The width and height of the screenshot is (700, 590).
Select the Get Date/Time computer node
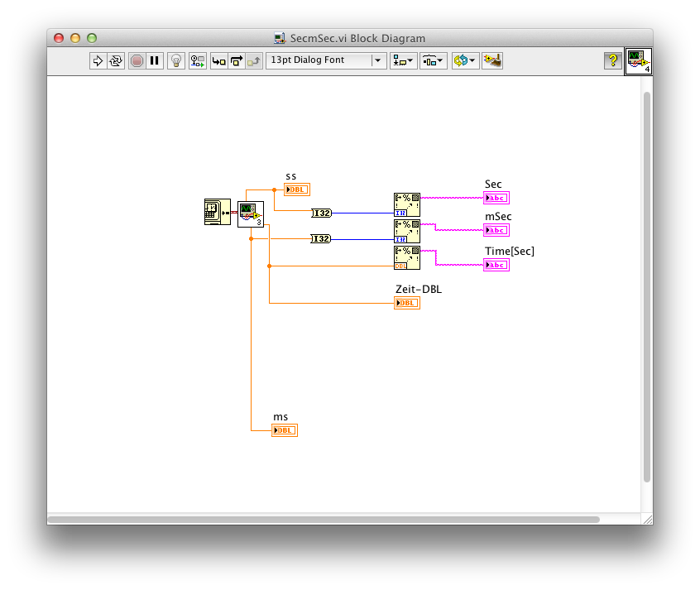coord(218,212)
